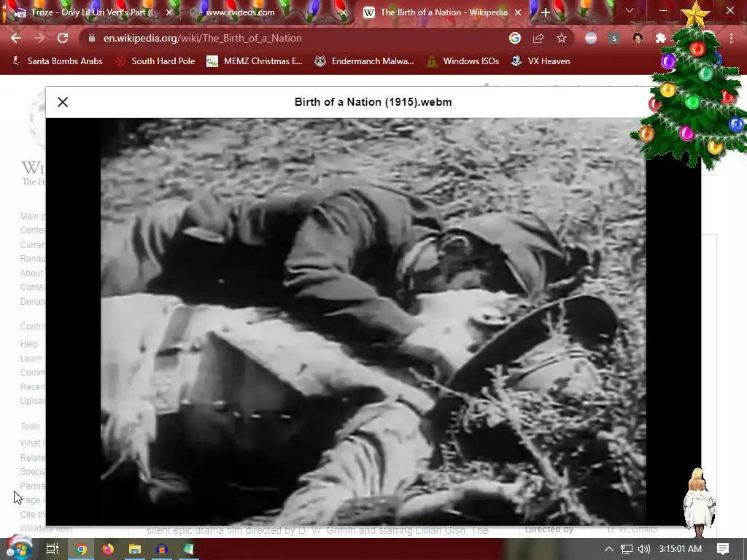This screenshot has width=747, height=560.
Task: Open a new browser tab
Action: [546, 12]
